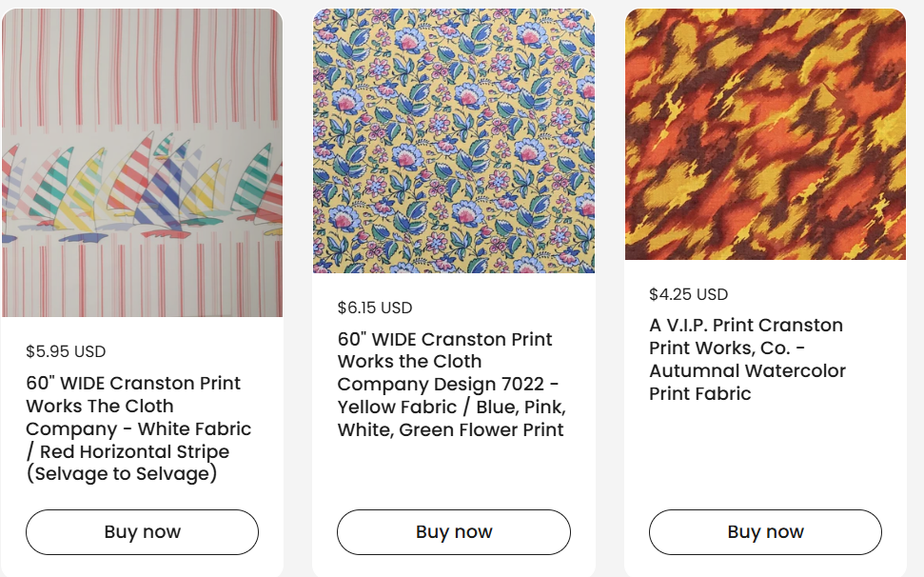This screenshot has width=924, height=577.
Task: Click the colorful sailboats in the first image
Action: [133, 186]
